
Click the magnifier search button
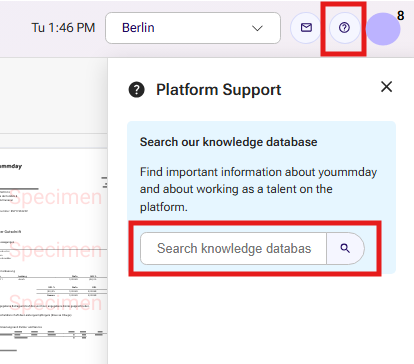[x=345, y=248]
